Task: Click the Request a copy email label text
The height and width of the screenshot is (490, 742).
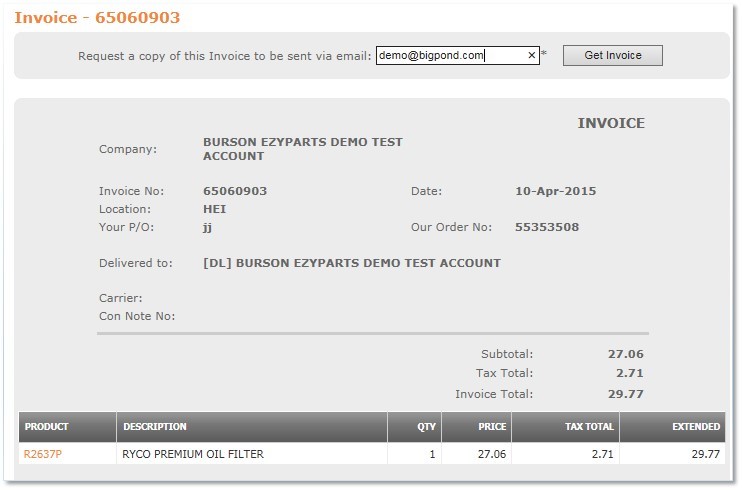Action: coord(225,56)
